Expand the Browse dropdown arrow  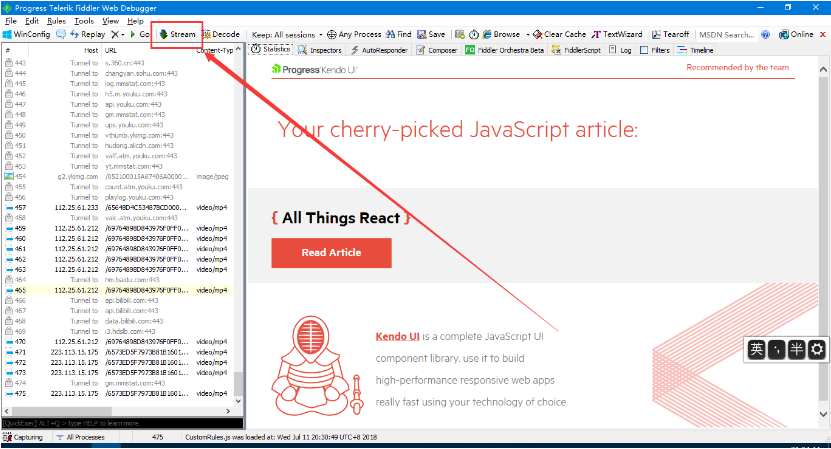click(528, 34)
